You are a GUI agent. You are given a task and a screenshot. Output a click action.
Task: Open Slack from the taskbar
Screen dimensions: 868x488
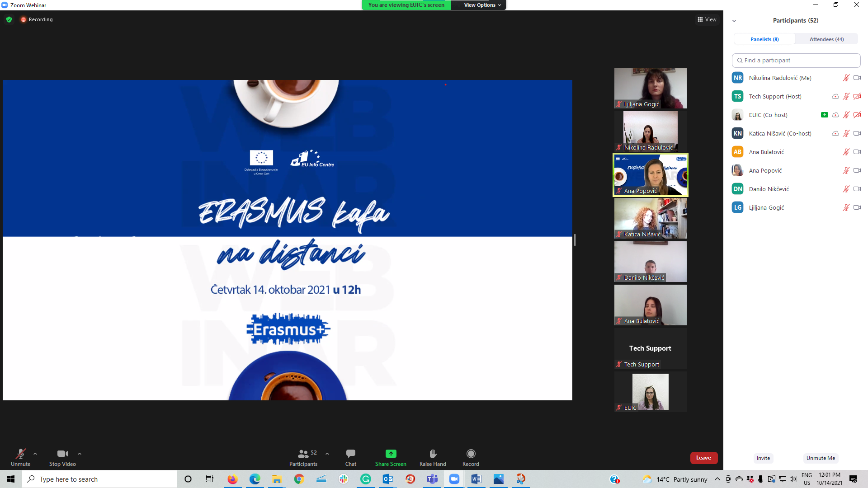pyautogui.click(x=344, y=479)
